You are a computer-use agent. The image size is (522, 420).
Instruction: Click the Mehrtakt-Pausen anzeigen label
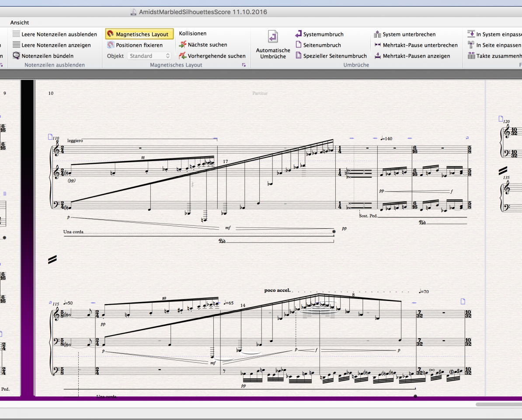click(416, 56)
